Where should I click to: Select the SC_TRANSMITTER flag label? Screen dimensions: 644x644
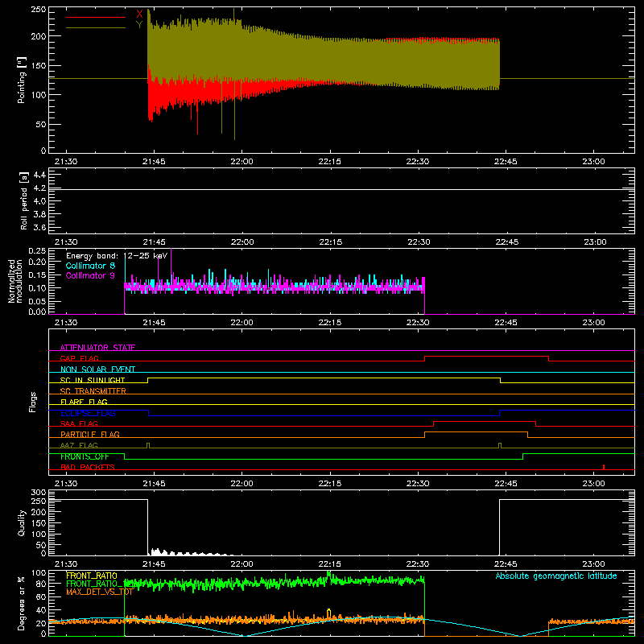click(x=93, y=390)
